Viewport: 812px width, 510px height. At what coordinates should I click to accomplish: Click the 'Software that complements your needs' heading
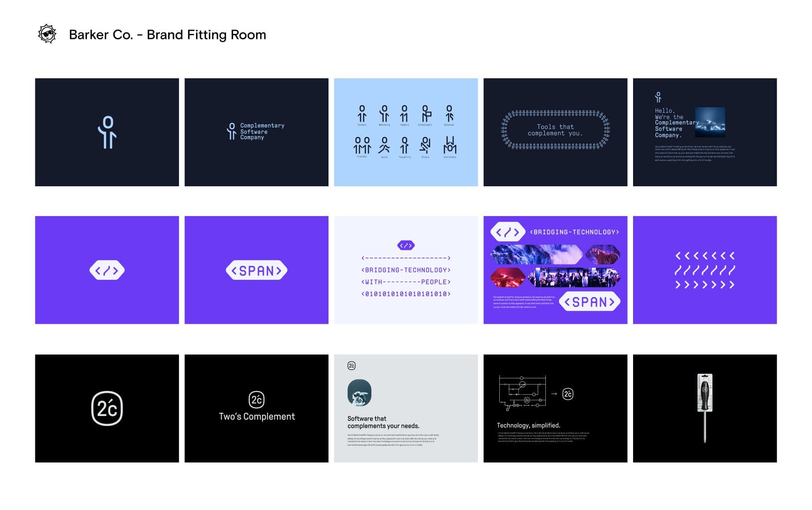[383, 422]
